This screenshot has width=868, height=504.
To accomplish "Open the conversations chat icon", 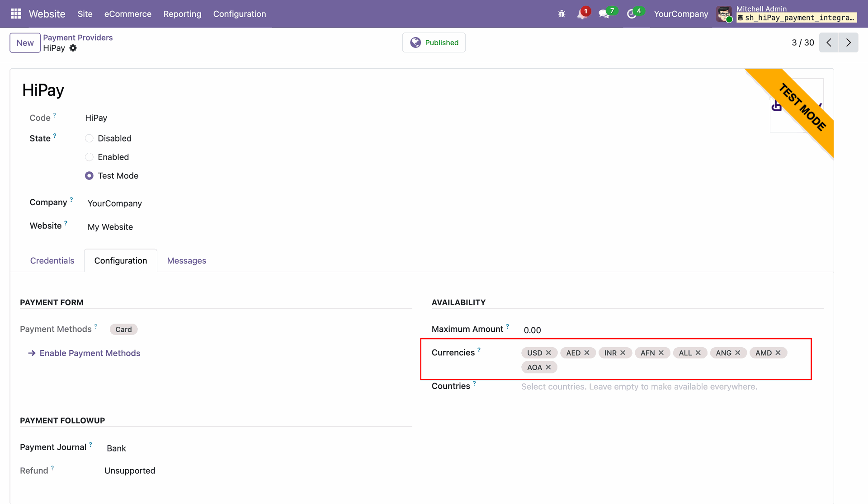I will click(x=604, y=14).
